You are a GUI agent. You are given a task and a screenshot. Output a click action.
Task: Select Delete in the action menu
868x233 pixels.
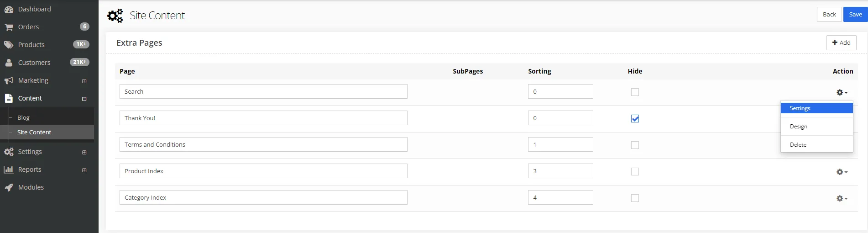point(798,145)
